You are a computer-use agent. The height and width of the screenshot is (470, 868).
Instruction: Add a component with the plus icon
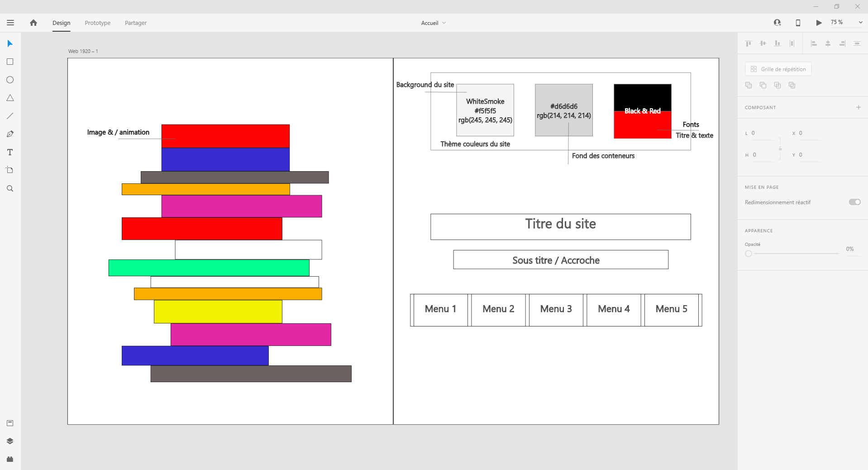pos(858,107)
